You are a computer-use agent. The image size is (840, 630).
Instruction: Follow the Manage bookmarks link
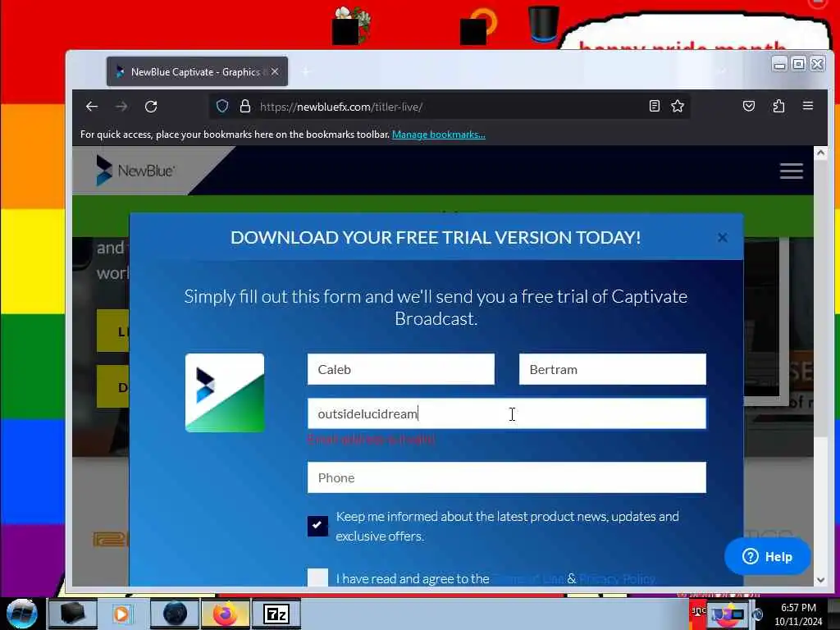[x=439, y=135]
